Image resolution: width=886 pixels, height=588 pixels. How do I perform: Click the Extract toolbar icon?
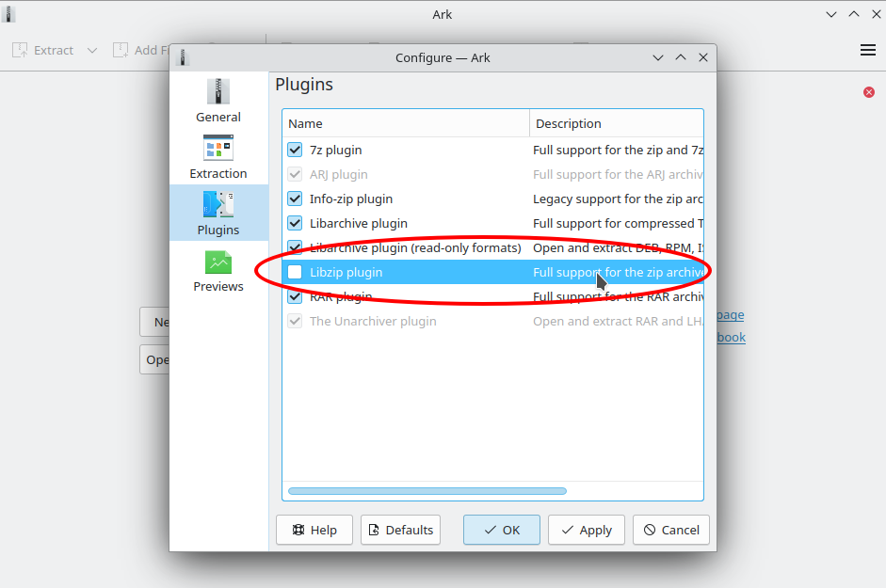point(20,50)
